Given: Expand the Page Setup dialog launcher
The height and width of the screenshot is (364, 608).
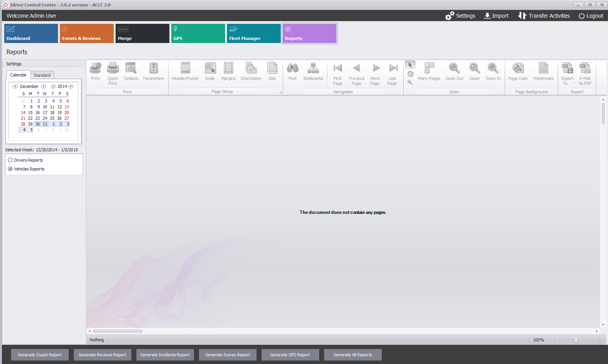Looking at the screenshot, I should click(280, 92).
